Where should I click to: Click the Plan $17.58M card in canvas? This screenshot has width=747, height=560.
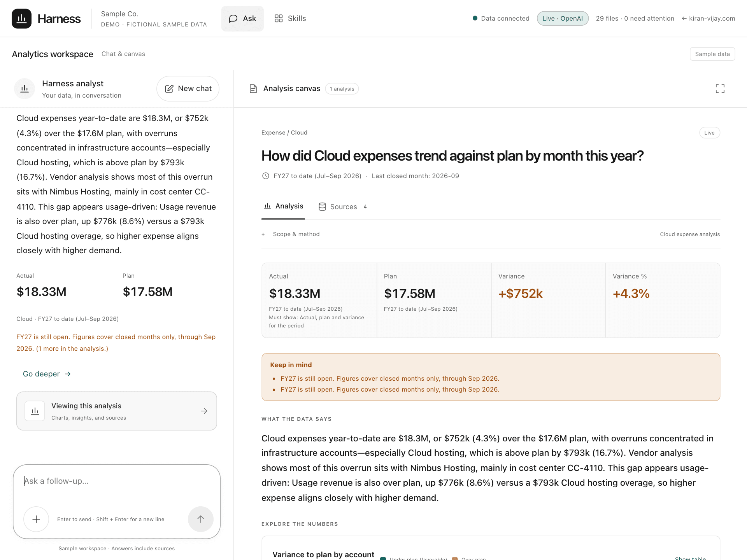pyautogui.click(x=434, y=300)
